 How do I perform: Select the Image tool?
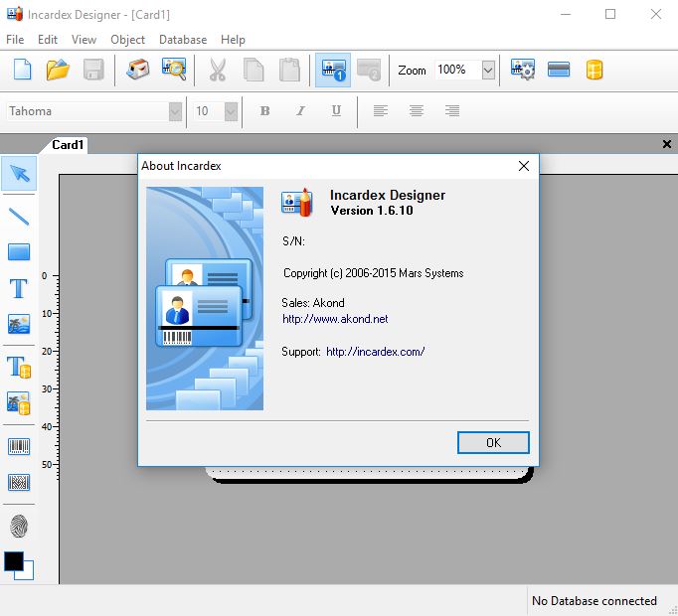19,324
